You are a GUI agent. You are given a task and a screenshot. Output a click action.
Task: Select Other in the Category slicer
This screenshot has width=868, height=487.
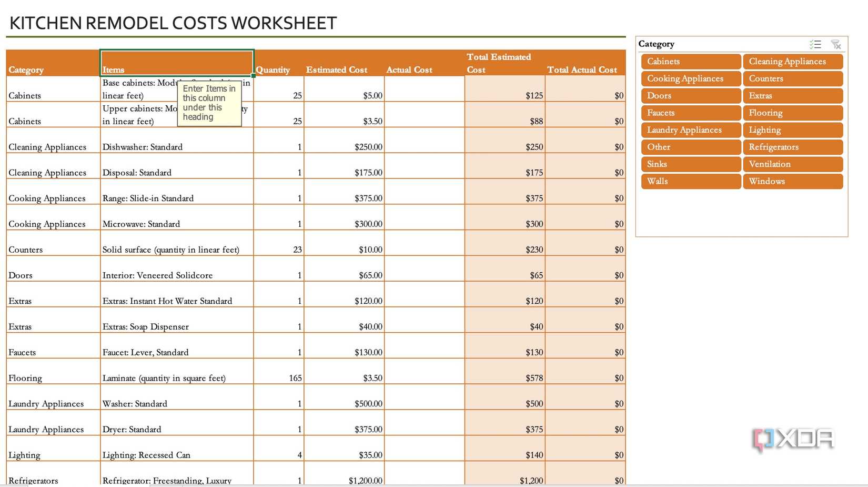(x=690, y=147)
